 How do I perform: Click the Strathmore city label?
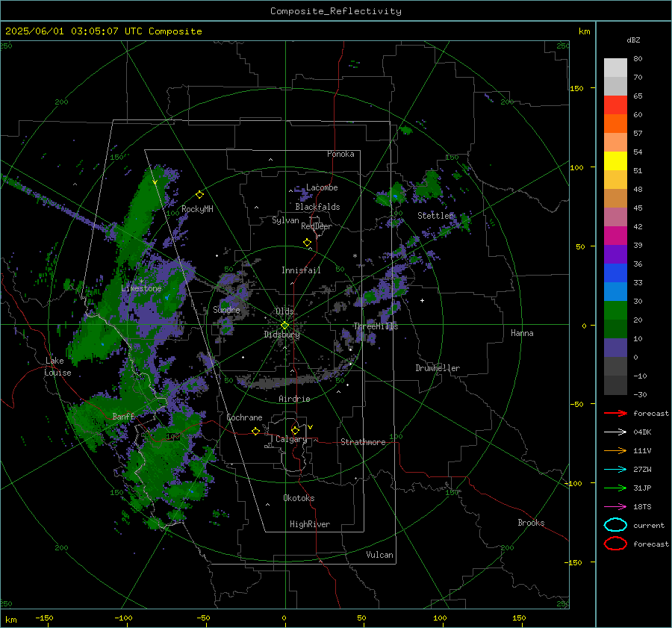pyautogui.click(x=363, y=442)
